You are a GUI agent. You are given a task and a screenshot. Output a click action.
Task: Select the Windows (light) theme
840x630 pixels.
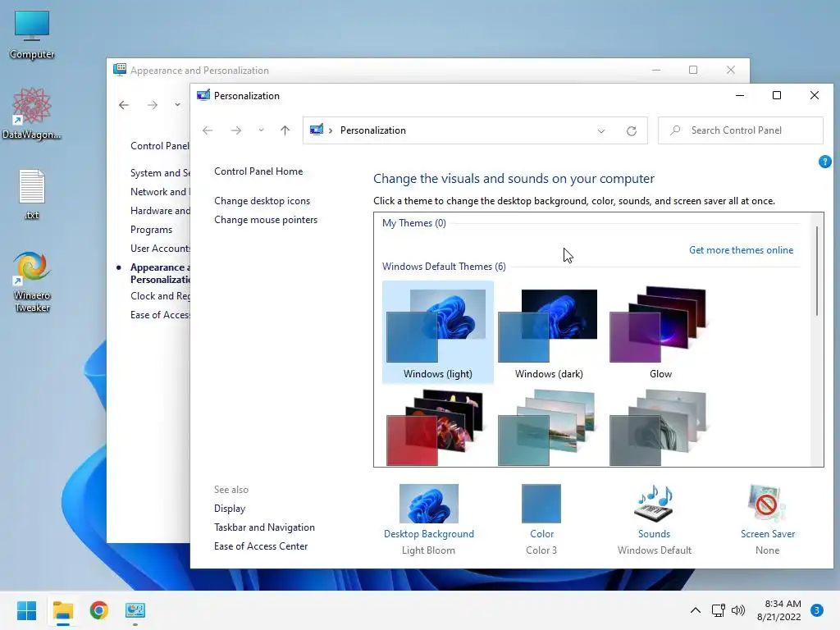tap(438, 332)
